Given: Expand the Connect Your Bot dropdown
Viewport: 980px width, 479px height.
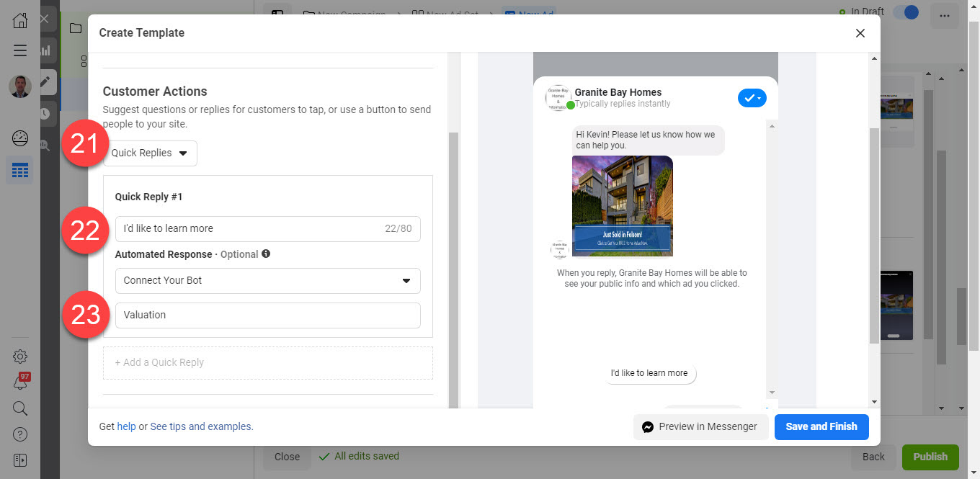Looking at the screenshot, I should pos(267,281).
